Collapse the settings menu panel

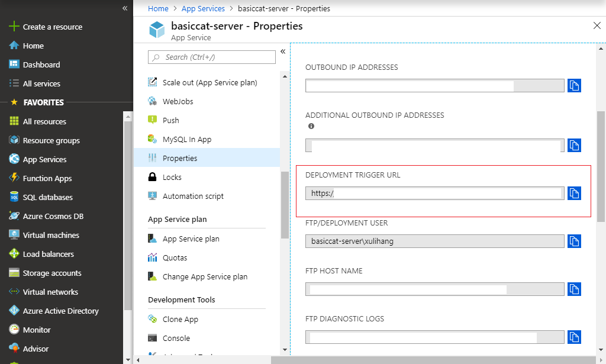282,51
